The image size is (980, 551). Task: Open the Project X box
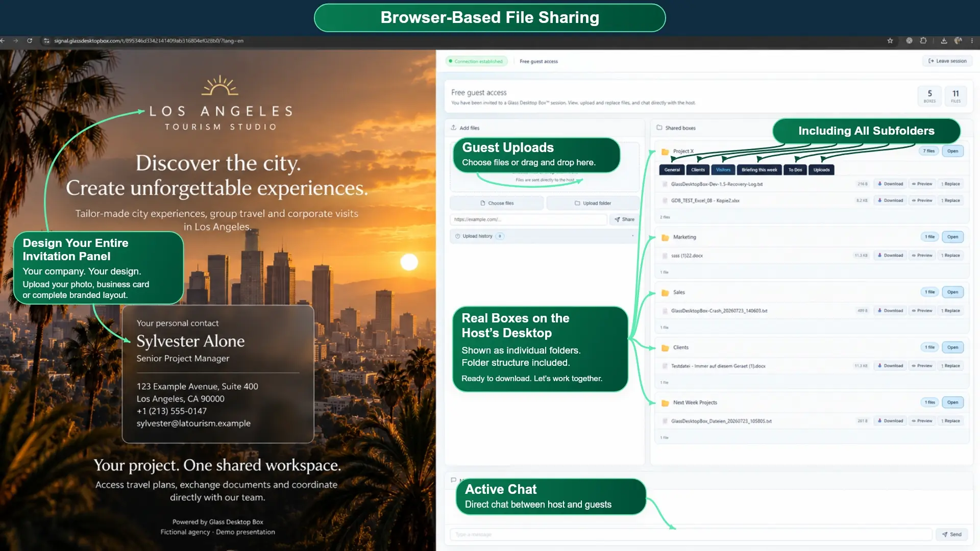tap(952, 151)
